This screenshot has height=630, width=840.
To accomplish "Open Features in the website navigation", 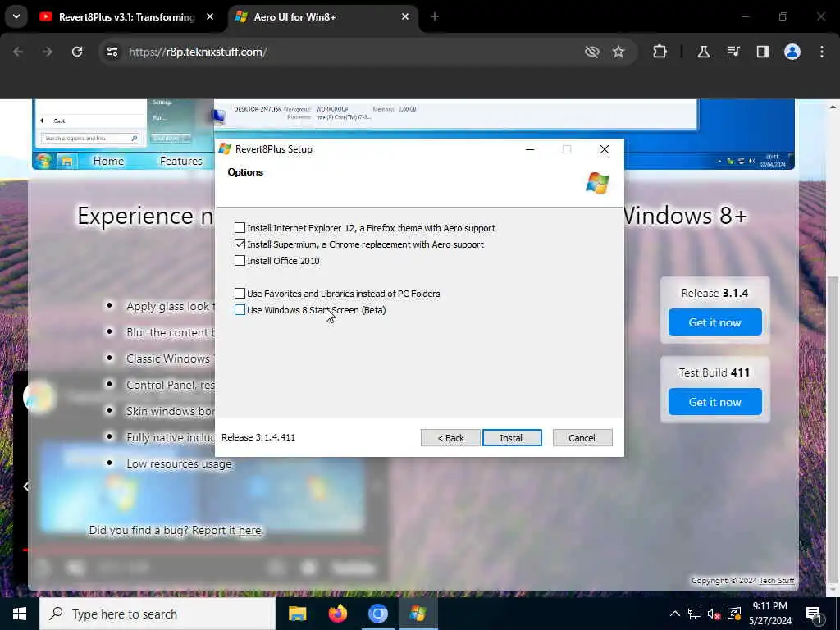I will (181, 161).
